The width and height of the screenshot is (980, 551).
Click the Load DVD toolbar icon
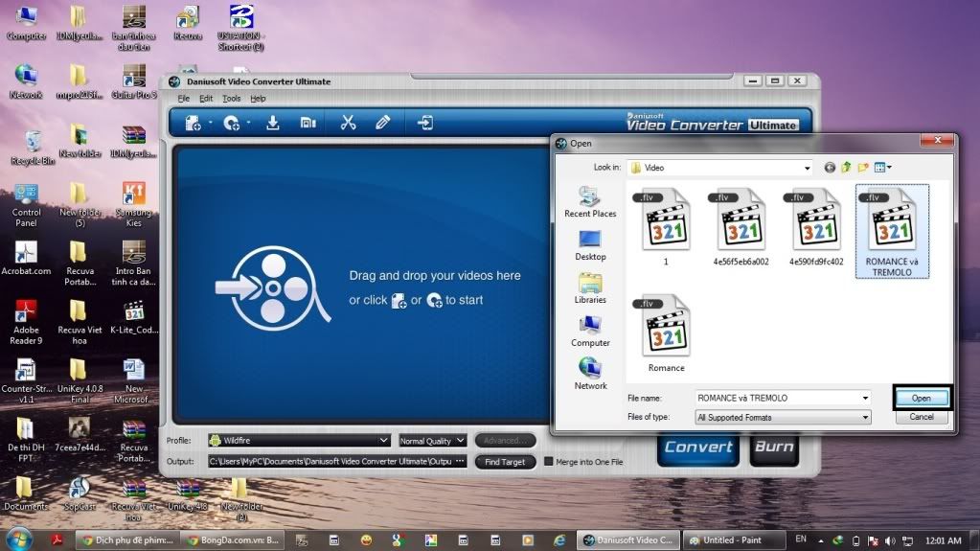tap(231, 124)
